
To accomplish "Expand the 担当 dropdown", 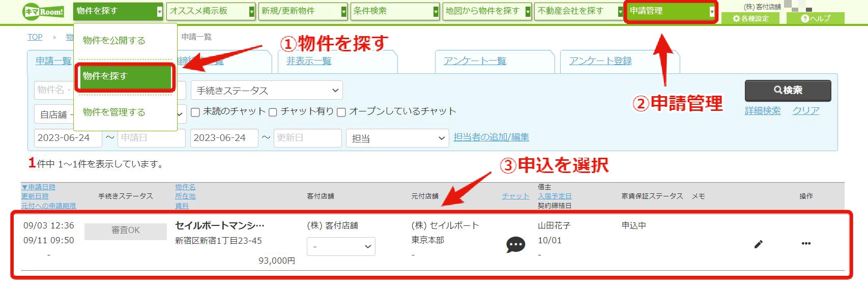I will (397, 138).
